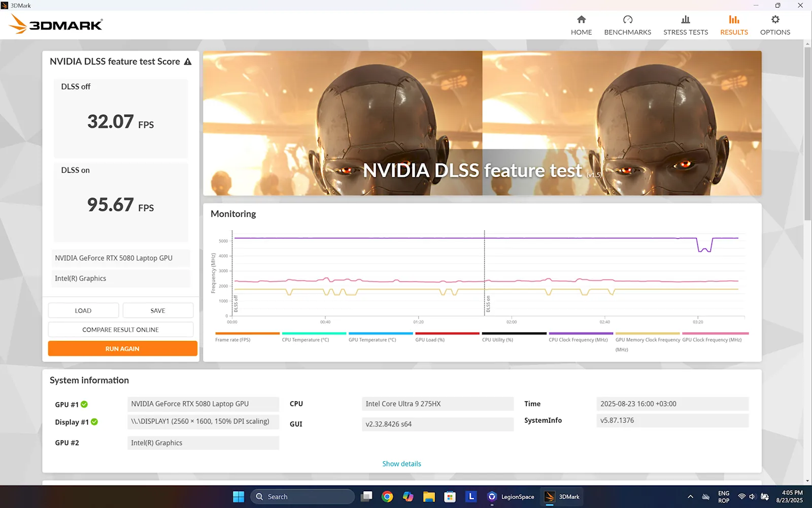
Task: Open the clock showing 4:05 PM
Action: (790, 497)
